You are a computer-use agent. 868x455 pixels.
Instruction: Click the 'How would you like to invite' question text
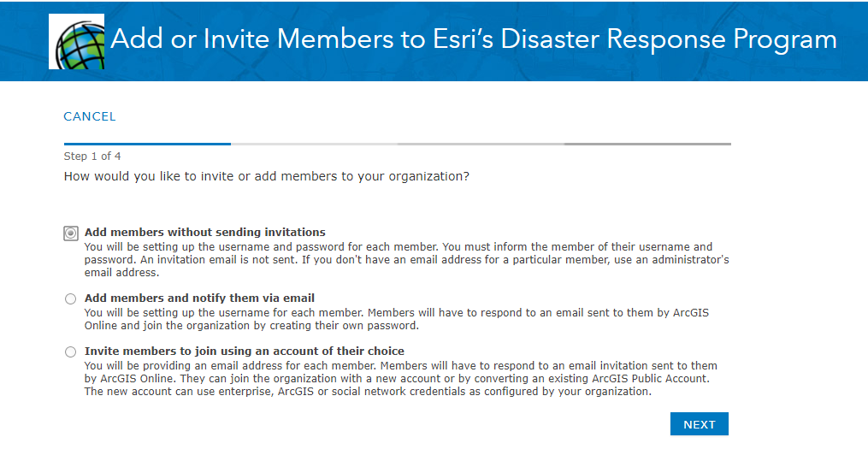point(266,176)
